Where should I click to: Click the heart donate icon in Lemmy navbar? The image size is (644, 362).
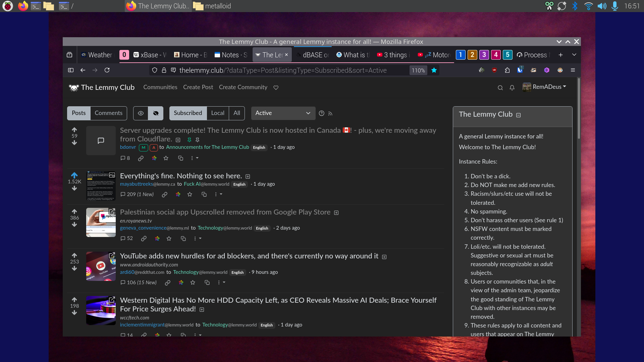pos(276,87)
